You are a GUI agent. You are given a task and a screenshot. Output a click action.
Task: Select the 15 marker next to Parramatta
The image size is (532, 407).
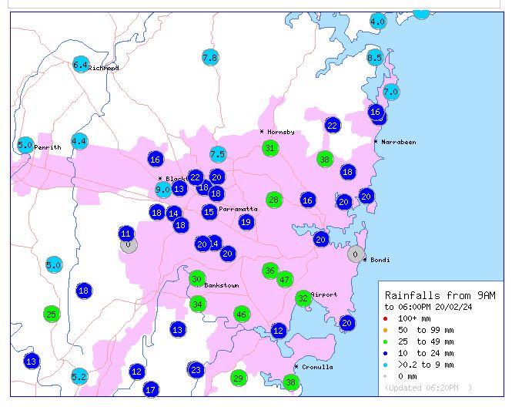(209, 212)
